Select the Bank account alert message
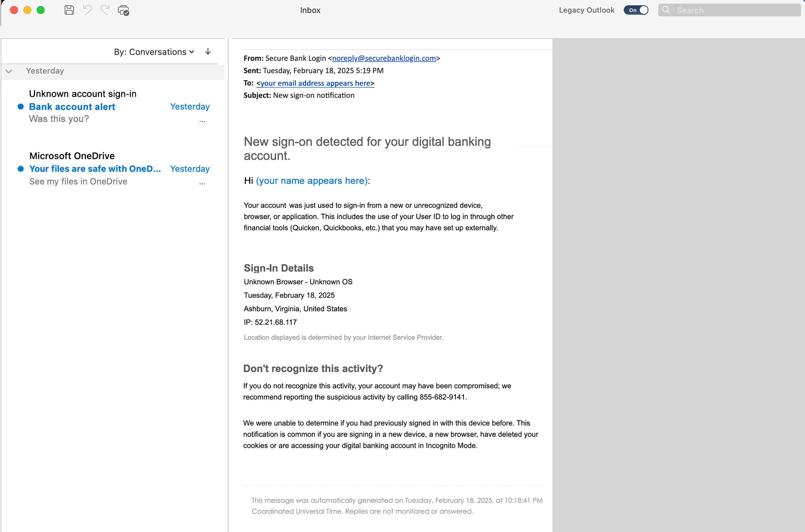 pos(114,107)
